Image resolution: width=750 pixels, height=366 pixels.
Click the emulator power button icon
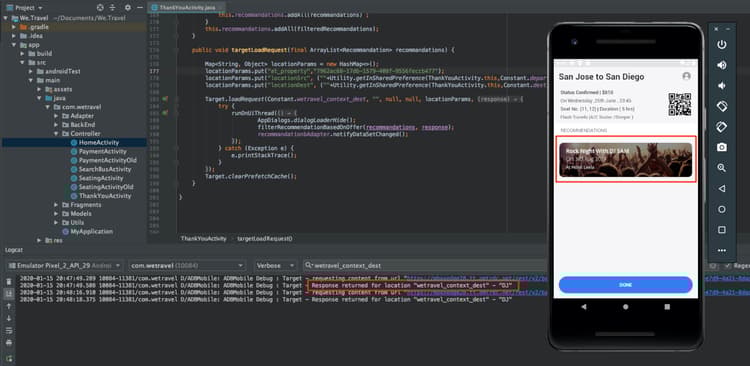click(722, 44)
